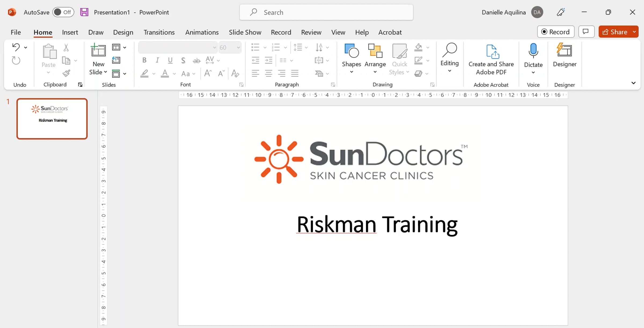Add a New Slide via the icon
Viewport: 644px width, 328px height.
point(98,50)
